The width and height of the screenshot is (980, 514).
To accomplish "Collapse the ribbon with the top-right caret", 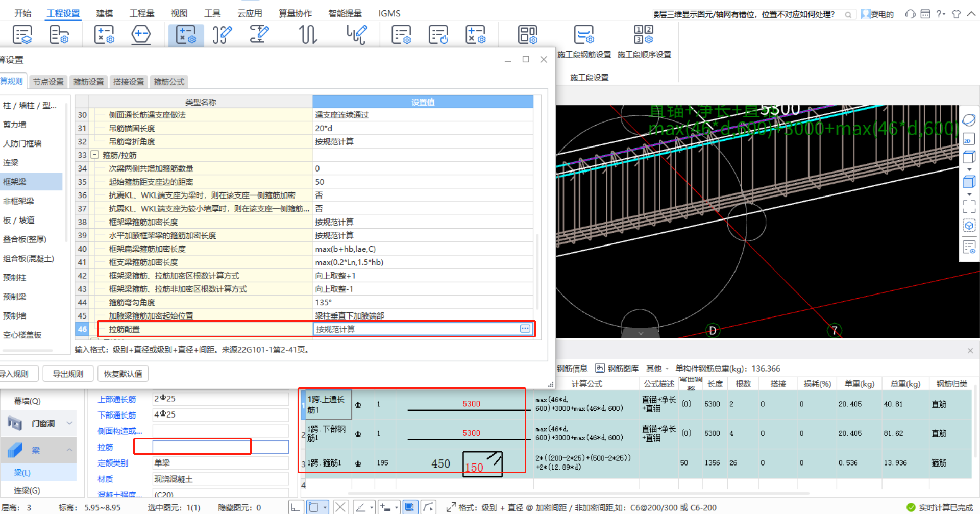I will tap(971, 14).
